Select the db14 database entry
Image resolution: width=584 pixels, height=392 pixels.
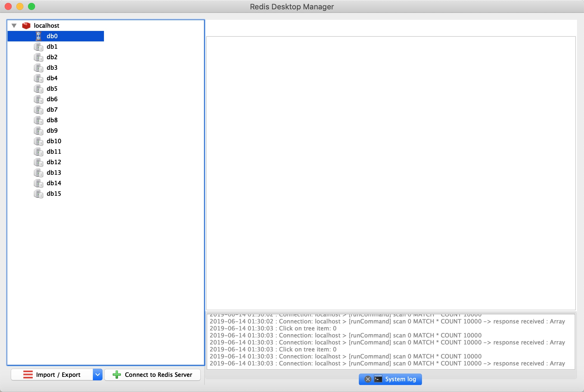54,183
